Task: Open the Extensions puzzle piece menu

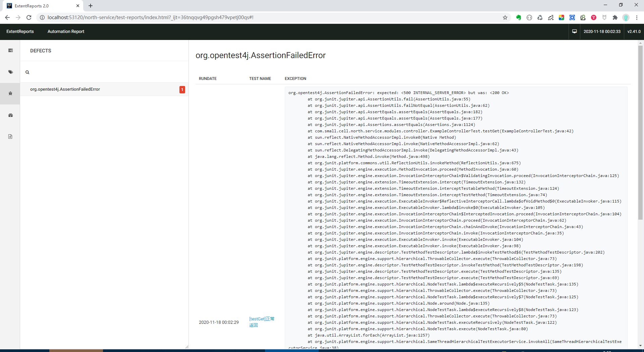Action: coord(615,17)
